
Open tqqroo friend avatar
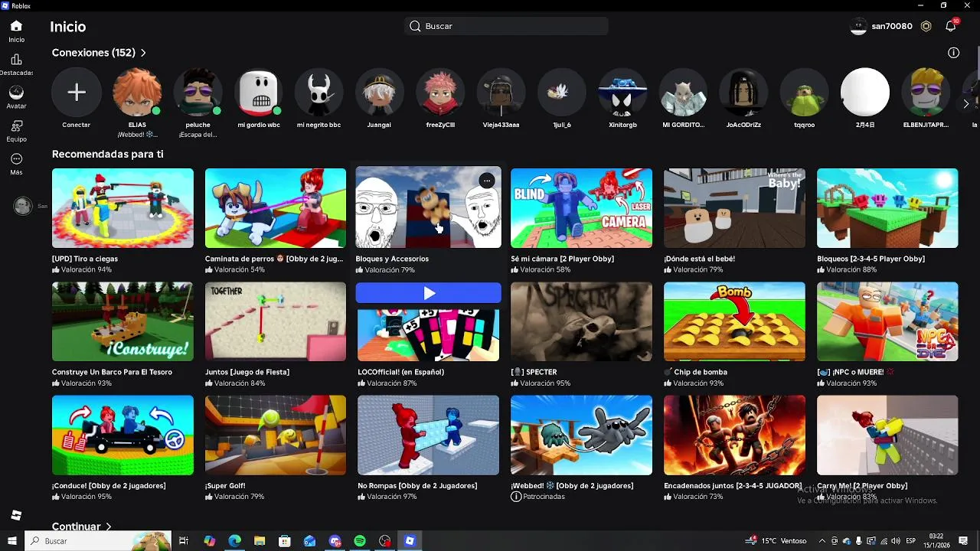tap(804, 93)
